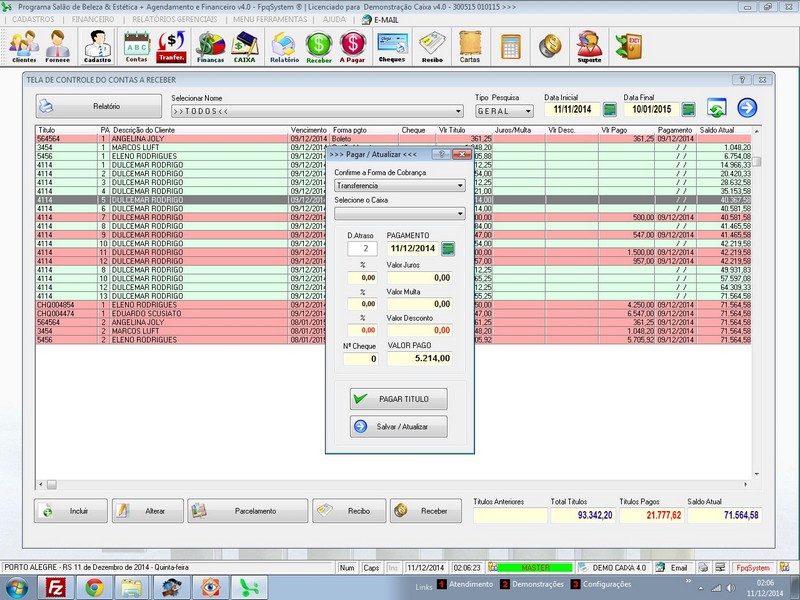The width and height of the screenshot is (800, 600).
Task: Open the Selecione o Caixa dropdown
Action: [x=459, y=213]
